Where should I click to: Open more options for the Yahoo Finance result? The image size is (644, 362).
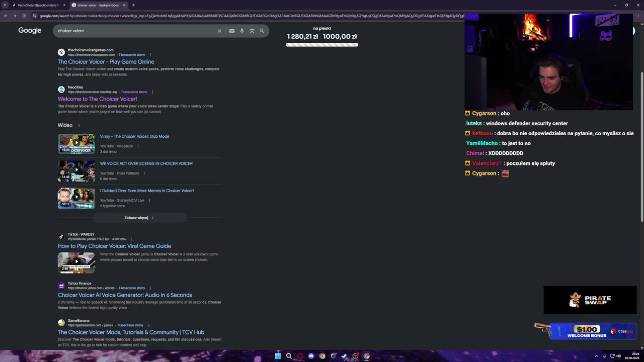150,288
